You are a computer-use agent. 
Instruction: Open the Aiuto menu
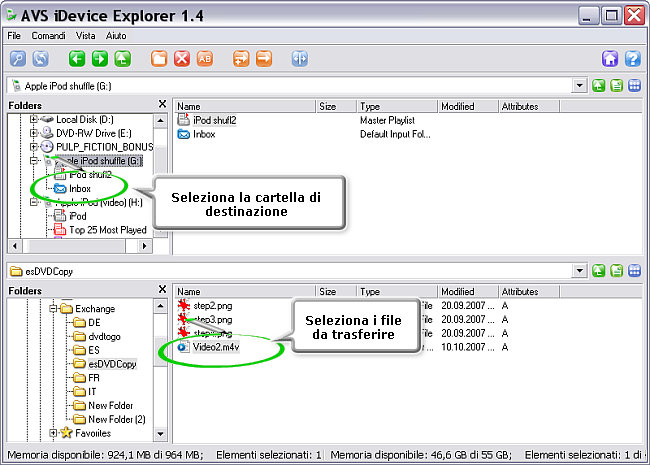(116, 36)
